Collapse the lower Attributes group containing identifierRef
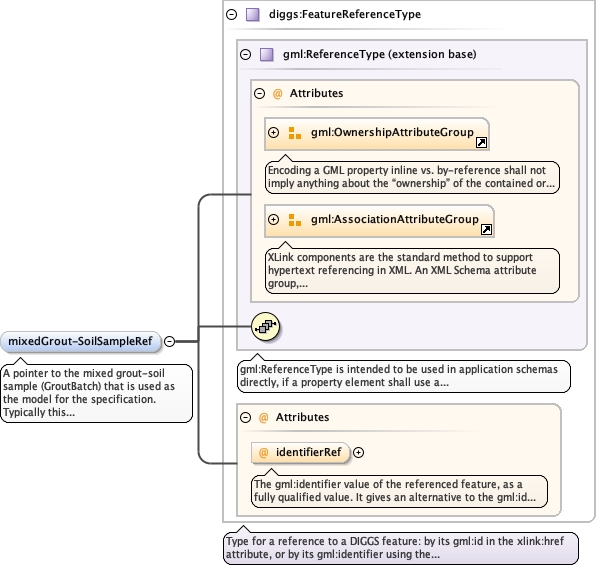This screenshot has height=568, width=597. 246,418
